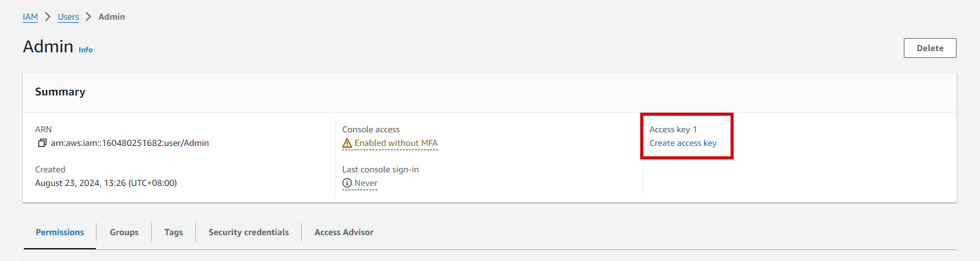Open the Enabled without MFA status link
980x261 pixels.
click(x=396, y=143)
